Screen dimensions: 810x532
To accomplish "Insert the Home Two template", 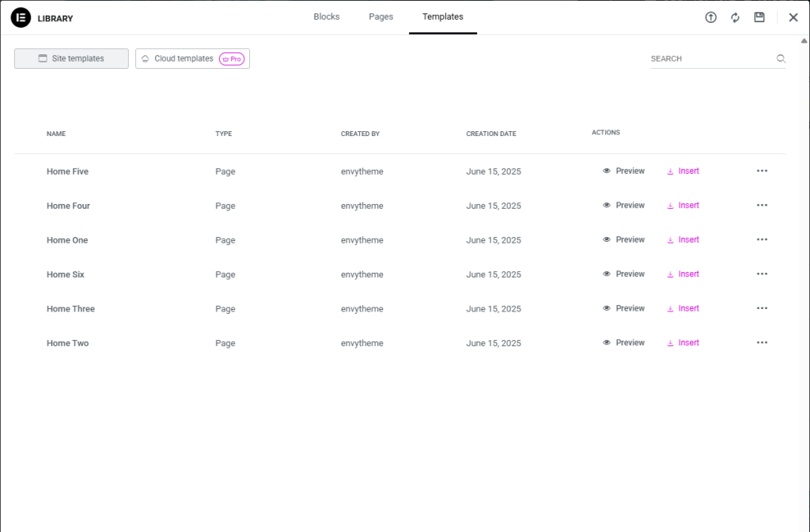I will point(683,342).
